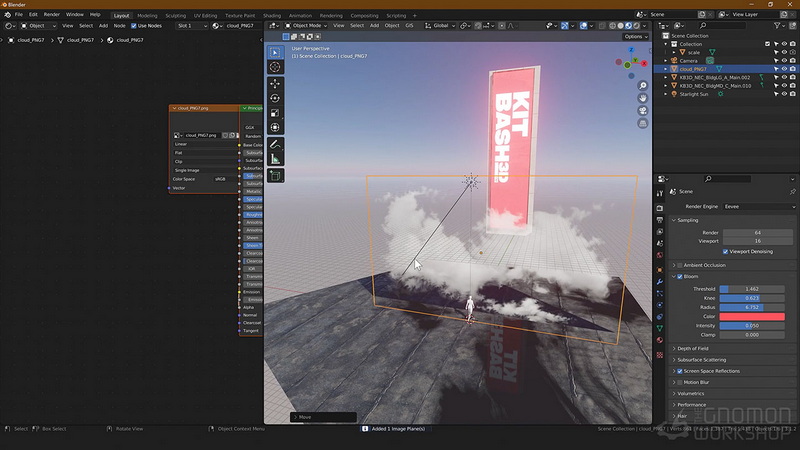This screenshot has width=800, height=450.
Task: Open the Texture properties tab
Action: pos(660,355)
